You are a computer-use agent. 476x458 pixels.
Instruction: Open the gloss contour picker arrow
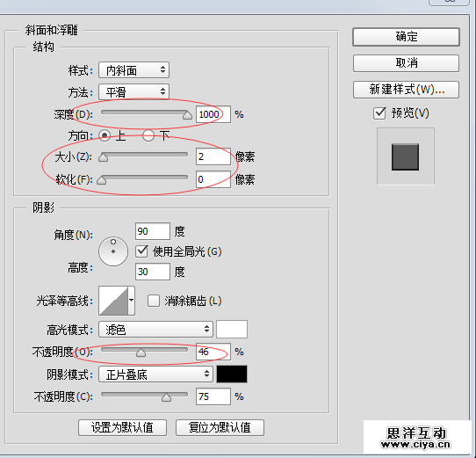[131, 301]
